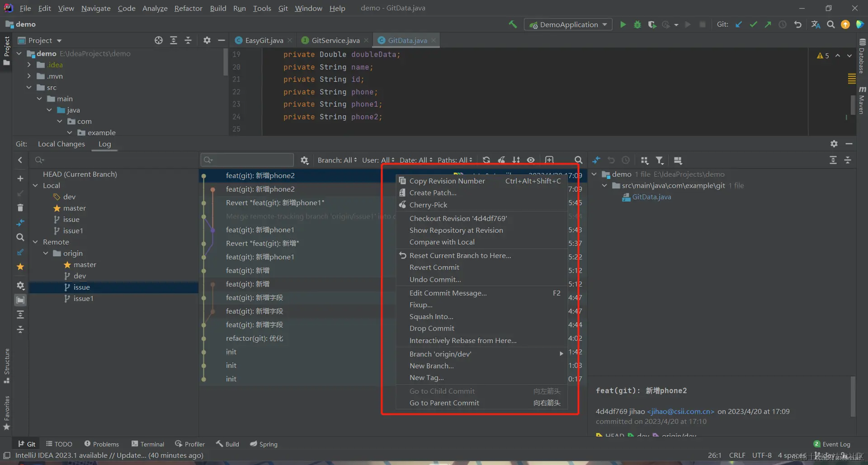Push commits using the green up-right arrow
Screen dimensions: 868x465
[768, 24]
